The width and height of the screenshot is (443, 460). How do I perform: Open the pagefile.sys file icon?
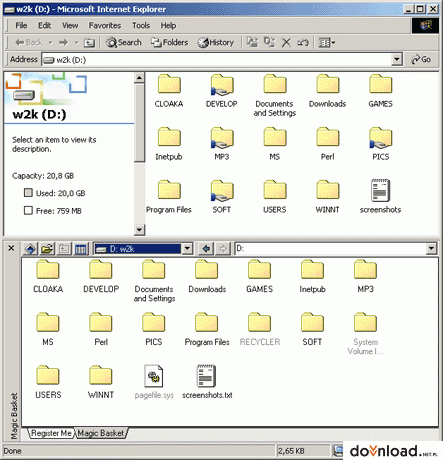point(154,376)
